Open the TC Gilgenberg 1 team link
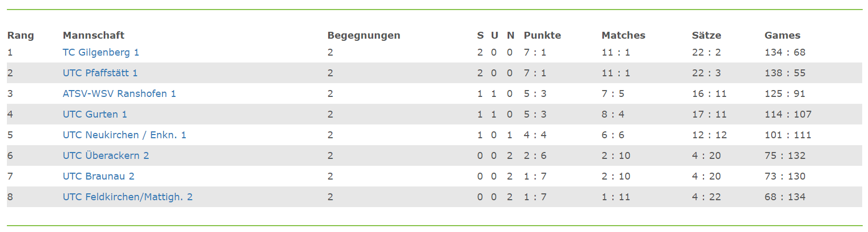This screenshot has height=232, width=868. (101, 52)
